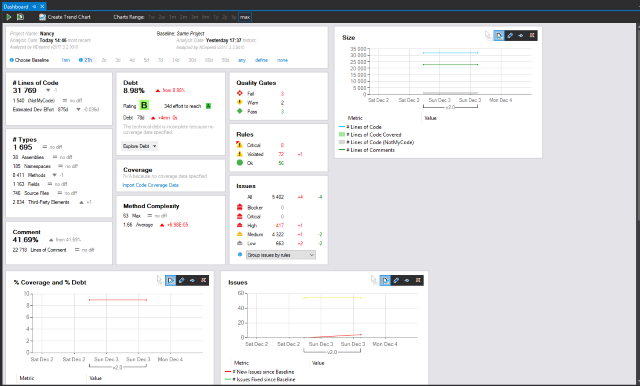Image resolution: width=640 pixels, height=386 pixels.
Task: Remove the Size chart with red X icon
Action: (532, 35)
